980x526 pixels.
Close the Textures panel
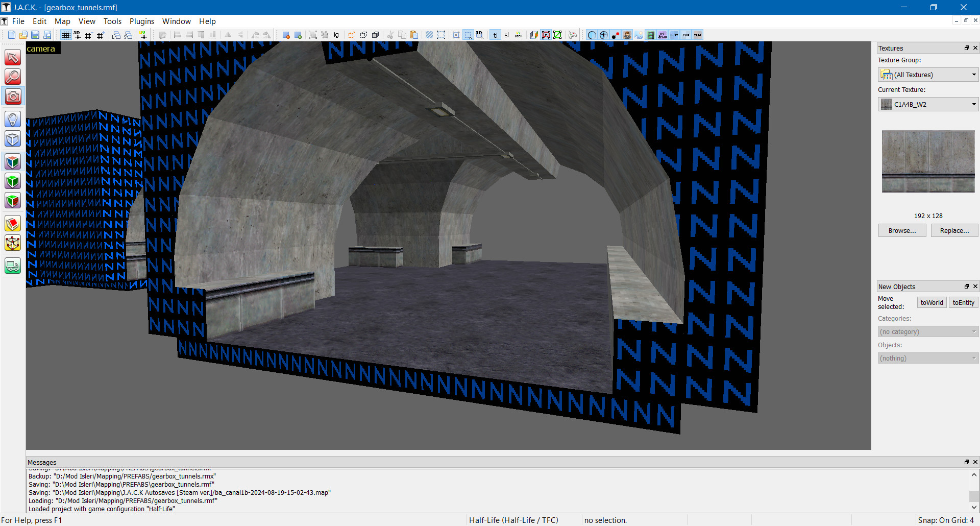point(975,48)
